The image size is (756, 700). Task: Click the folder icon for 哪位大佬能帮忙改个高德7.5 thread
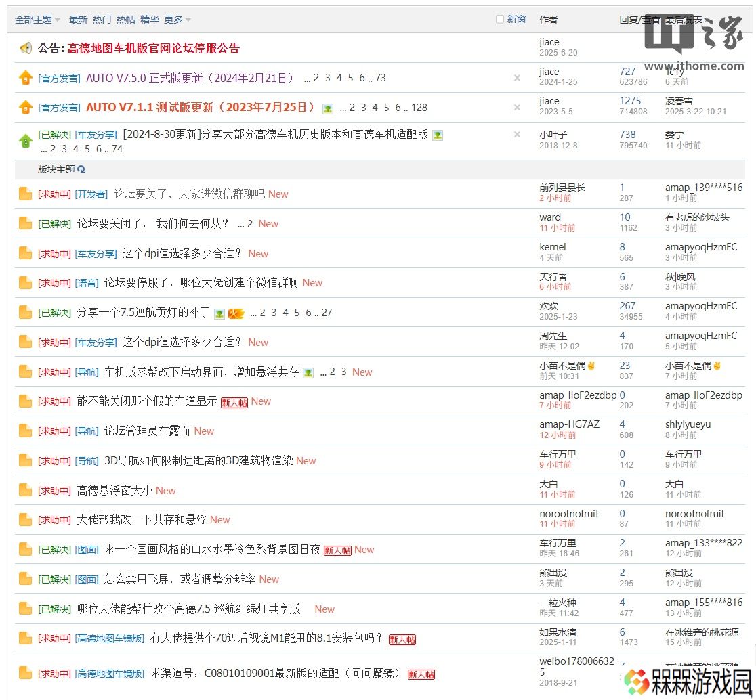25,609
